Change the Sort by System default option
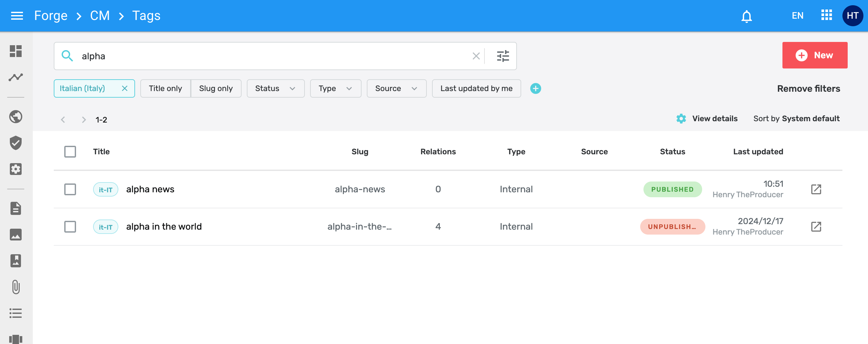The height and width of the screenshot is (344, 868). (796, 119)
